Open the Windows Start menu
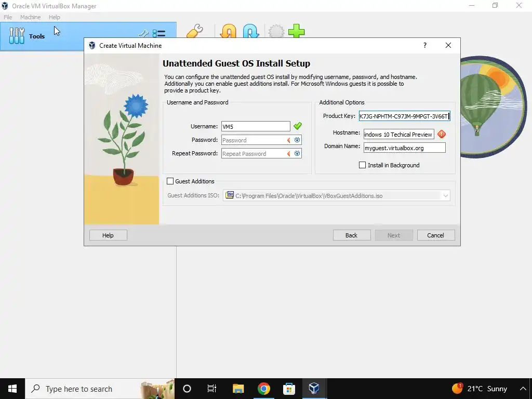This screenshot has width=532, height=399. click(x=12, y=389)
